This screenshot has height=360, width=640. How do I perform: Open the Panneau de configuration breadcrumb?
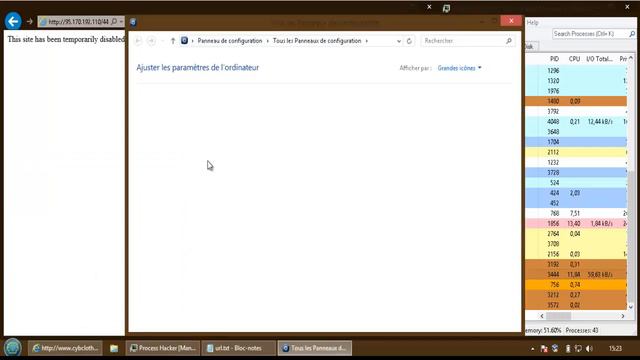point(230,41)
